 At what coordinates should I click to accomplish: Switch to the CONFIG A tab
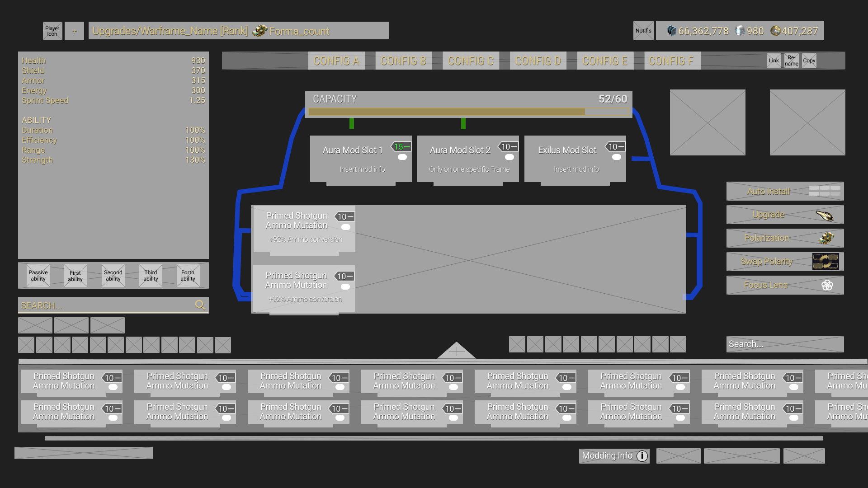(x=336, y=61)
